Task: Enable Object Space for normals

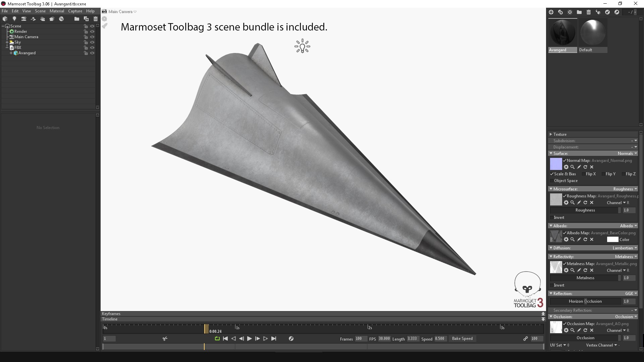Action: tap(552, 181)
